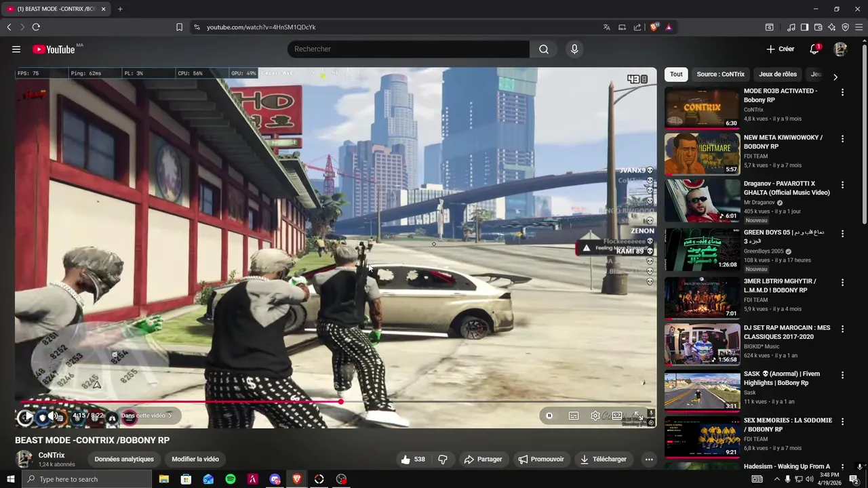Click Modifier la vidéo
868x488 pixels.
tap(195, 459)
